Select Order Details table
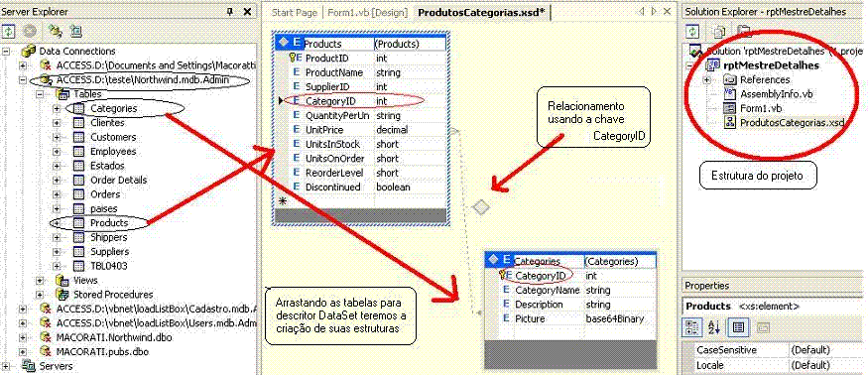The image size is (868, 375). coord(118,180)
